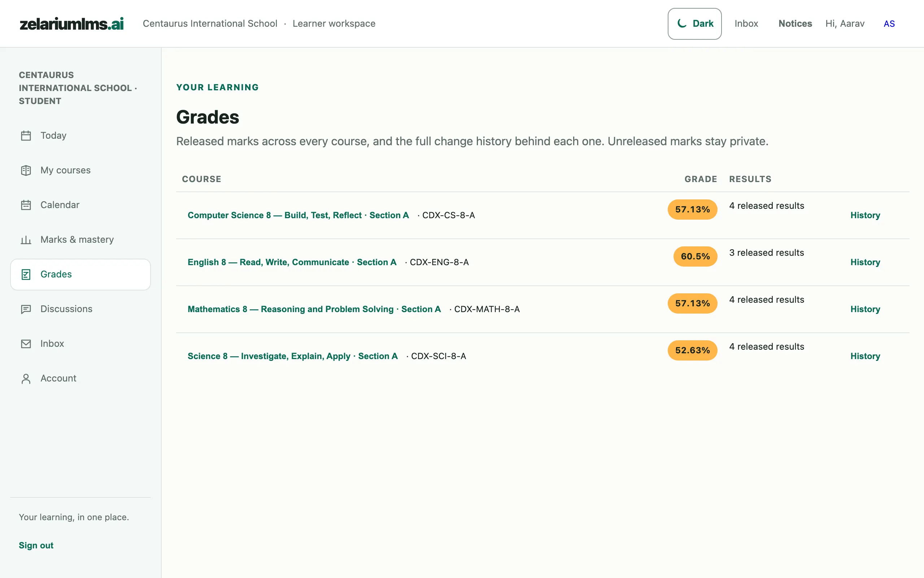Viewport: 924px width, 578px height.
Task: Click the RESULTS column header
Action: 750,179
